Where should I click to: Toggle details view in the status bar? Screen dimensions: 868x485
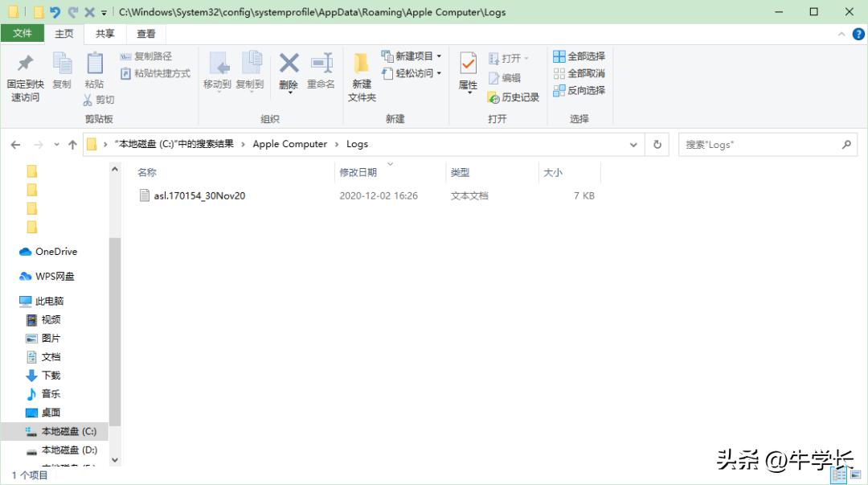[838, 475]
